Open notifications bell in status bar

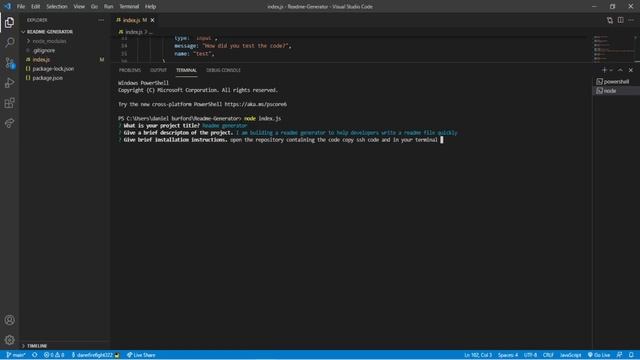coord(631,355)
